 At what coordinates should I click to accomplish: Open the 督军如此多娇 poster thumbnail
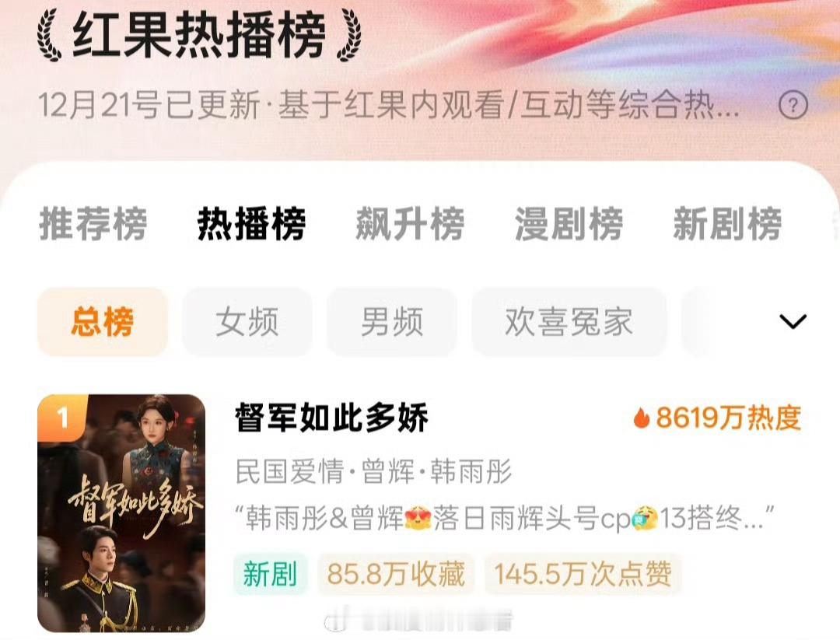point(121,513)
